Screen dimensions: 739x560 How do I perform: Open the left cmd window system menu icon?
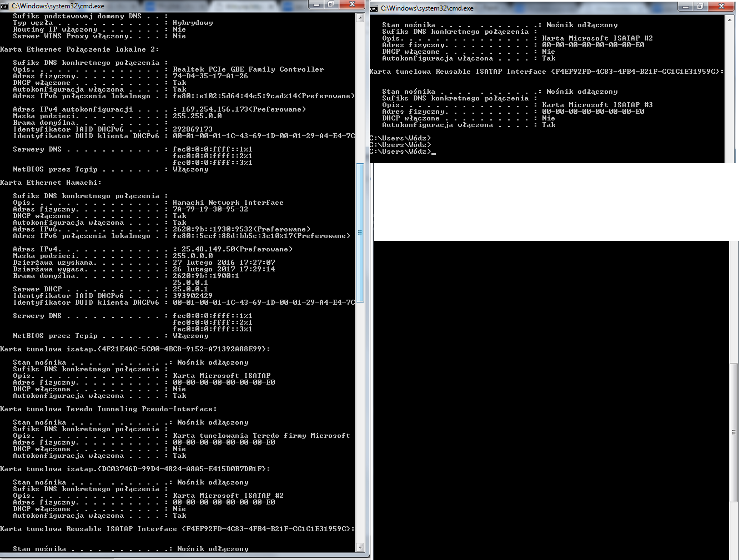(5, 6)
